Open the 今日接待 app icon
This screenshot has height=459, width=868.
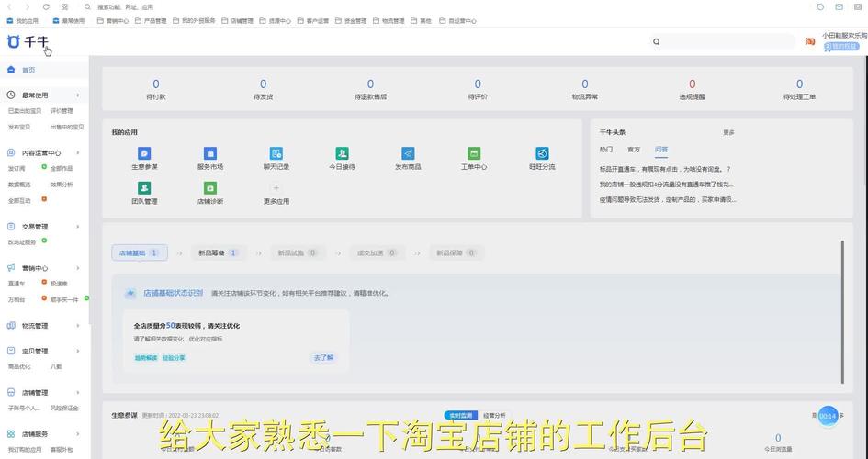(x=342, y=153)
